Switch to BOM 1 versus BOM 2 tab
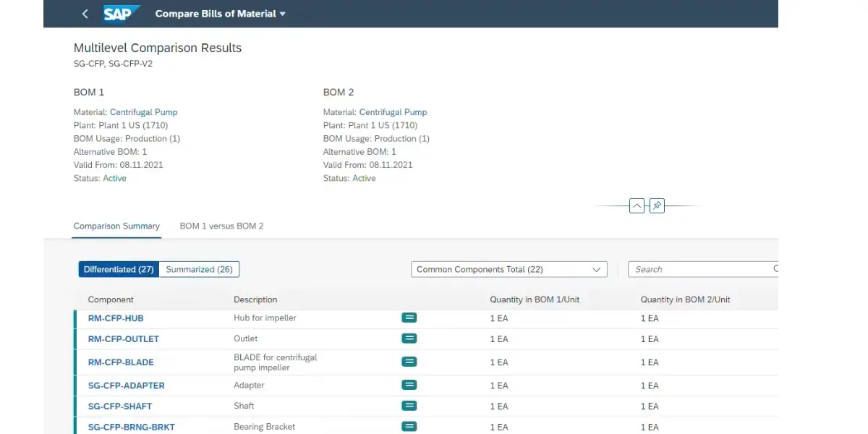The width and height of the screenshot is (868, 434). click(x=221, y=226)
